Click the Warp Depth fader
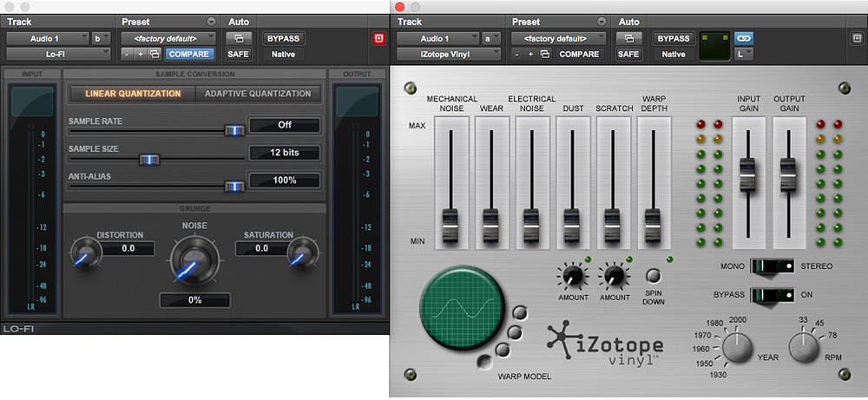The height and width of the screenshot is (400, 868). tap(654, 226)
